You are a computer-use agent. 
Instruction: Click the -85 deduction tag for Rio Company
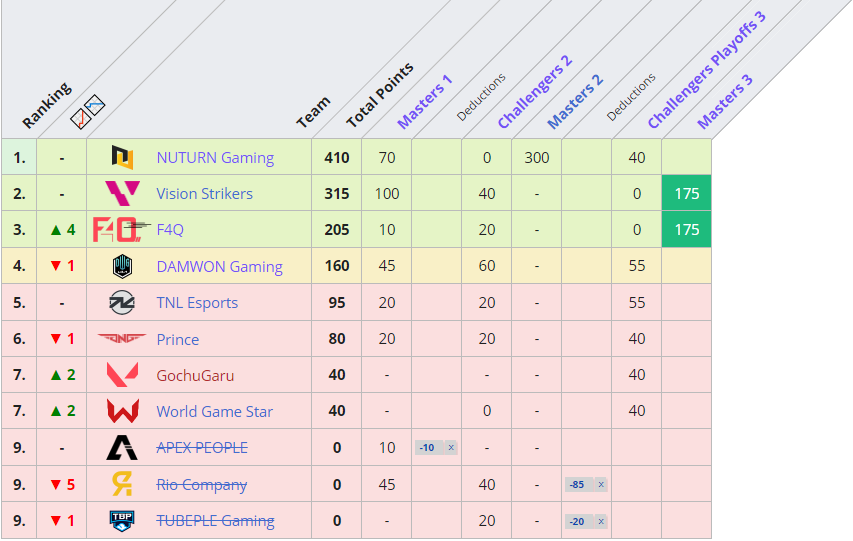click(x=586, y=484)
